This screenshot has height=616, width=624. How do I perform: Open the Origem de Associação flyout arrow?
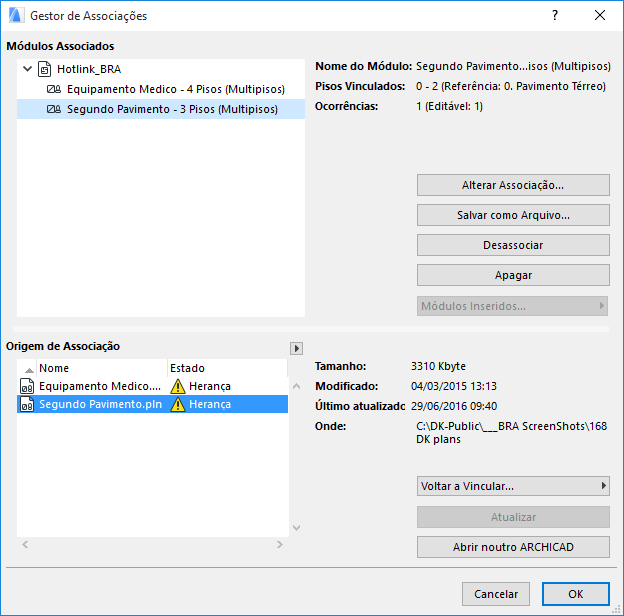point(296,349)
